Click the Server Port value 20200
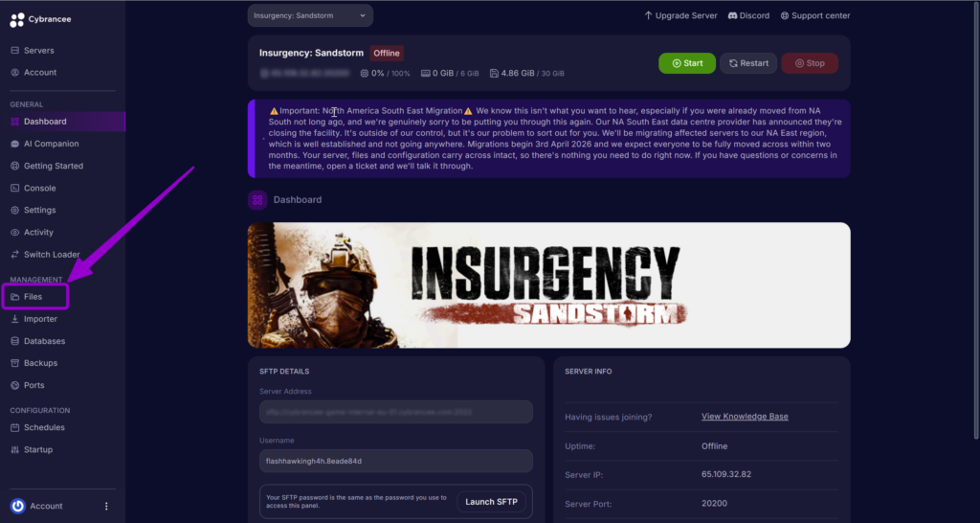Image resolution: width=980 pixels, height=523 pixels. pyautogui.click(x=714, y=504)
